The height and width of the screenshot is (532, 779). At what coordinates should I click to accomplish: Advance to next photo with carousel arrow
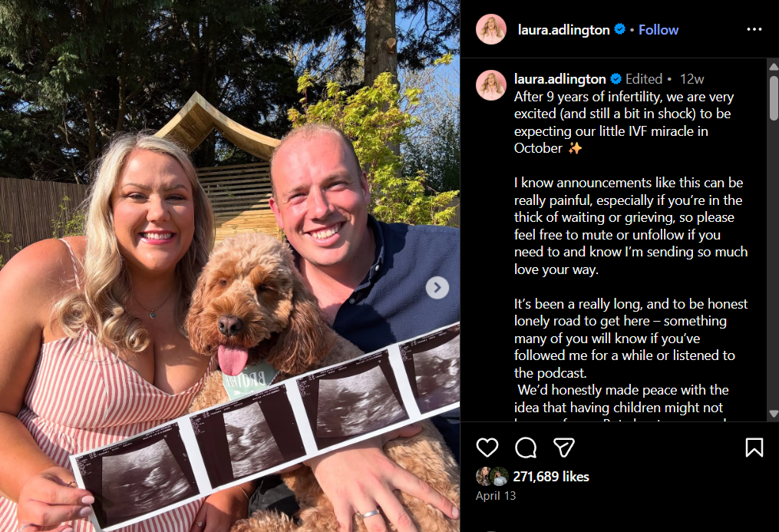pos(437,288)
